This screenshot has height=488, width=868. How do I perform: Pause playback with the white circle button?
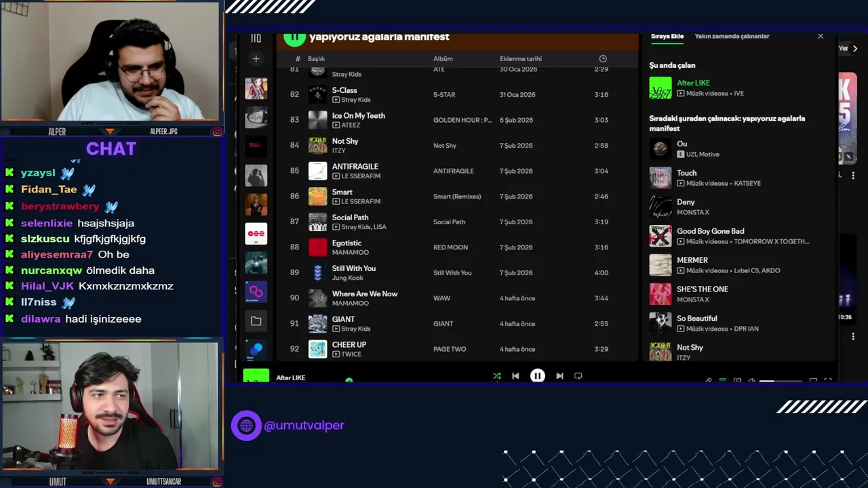(x=537, y=376)
